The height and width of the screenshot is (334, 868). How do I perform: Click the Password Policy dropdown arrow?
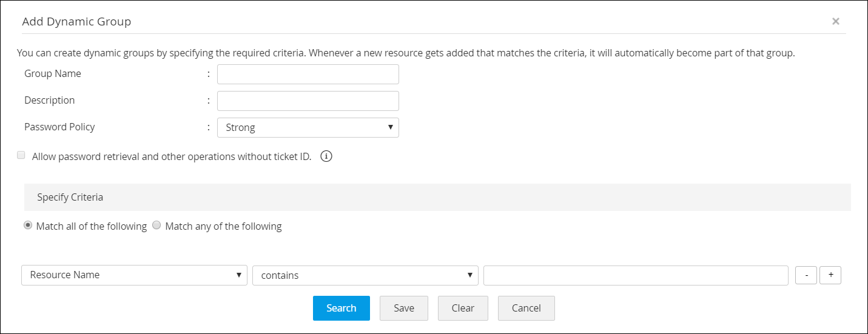(x=390, y=127)
